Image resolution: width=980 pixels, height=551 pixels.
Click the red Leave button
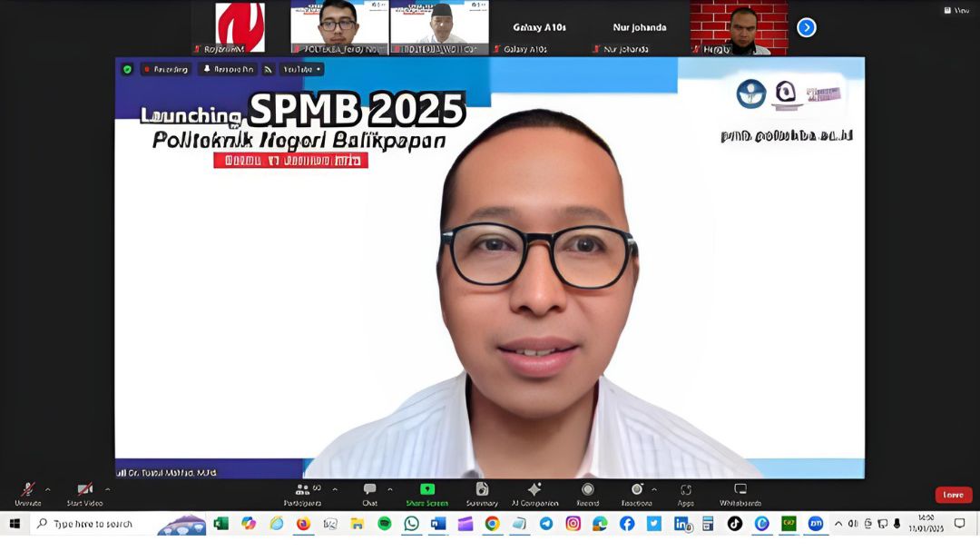pos(953,495)
